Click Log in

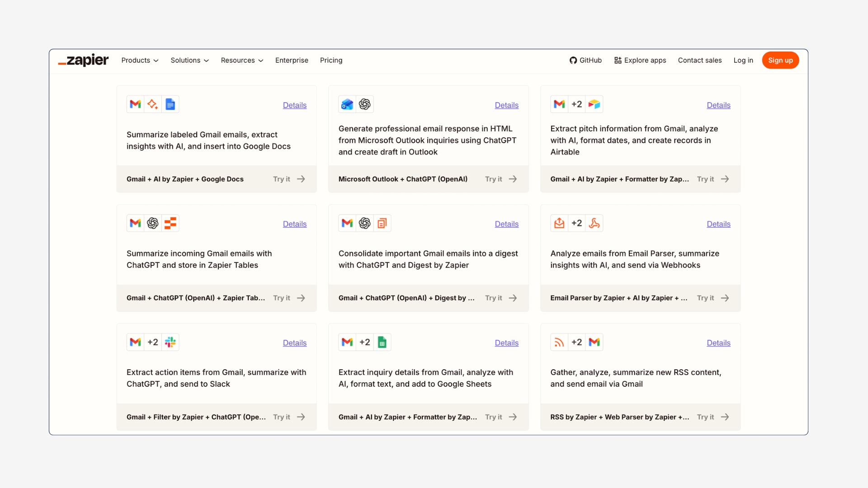[x=743, y=60]
